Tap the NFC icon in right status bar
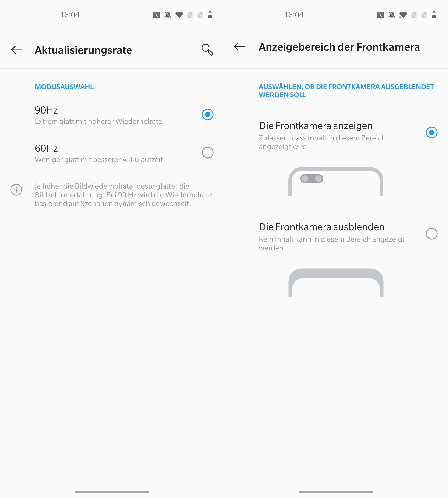The image size is (448, 498). point(380,15)
